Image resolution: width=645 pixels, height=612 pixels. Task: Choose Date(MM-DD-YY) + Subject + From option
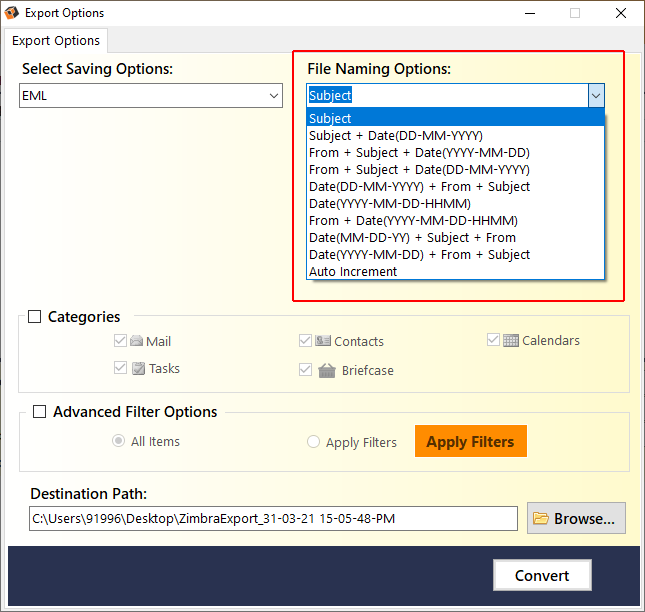(455, 237)
